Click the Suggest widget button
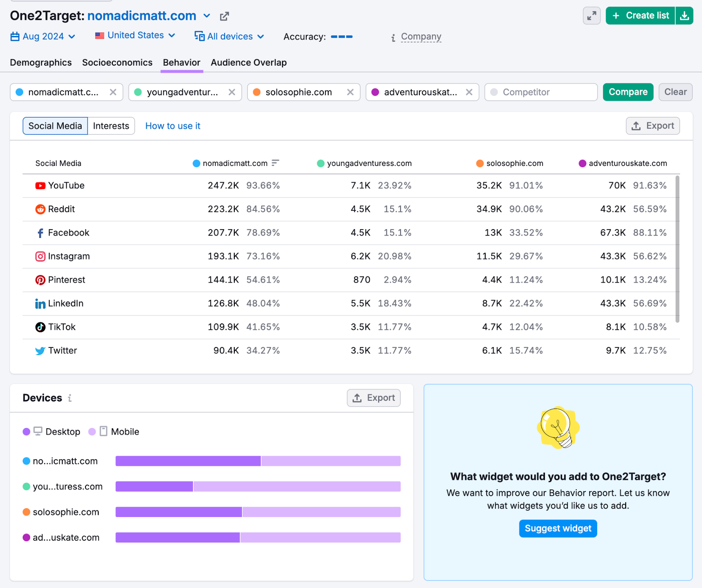The height and width of the screenshot is (588, 702). 558,529
